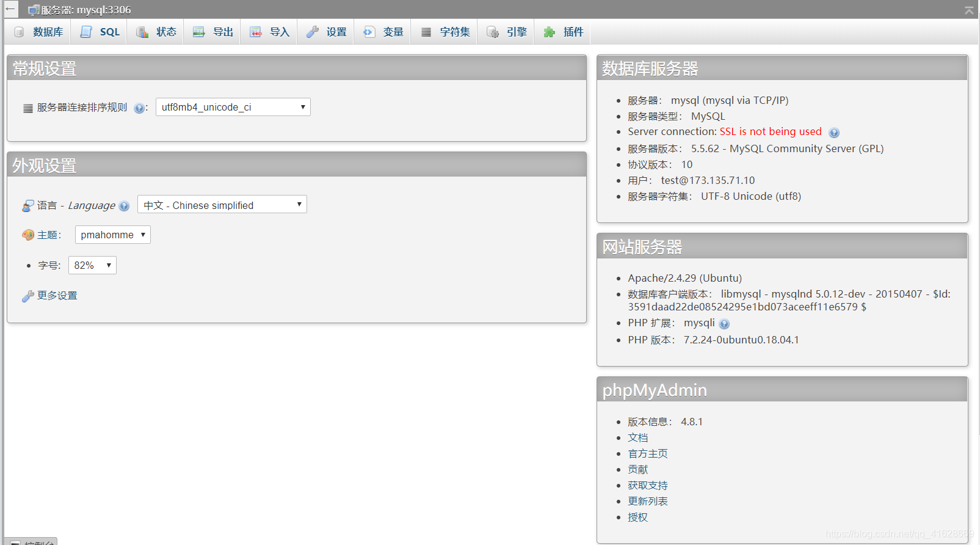Open the 导入 tab
980x545 pixels.
point(269,32)
